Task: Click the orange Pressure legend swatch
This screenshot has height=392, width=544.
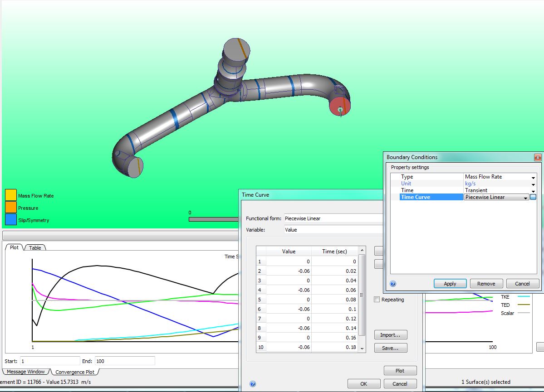Action: point(11,207)
